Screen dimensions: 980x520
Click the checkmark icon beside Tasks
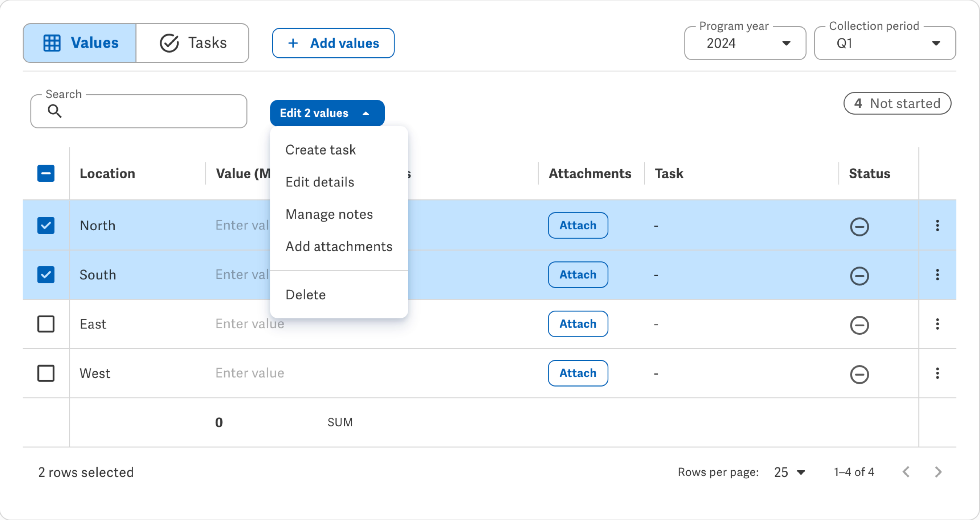(170, 43)
